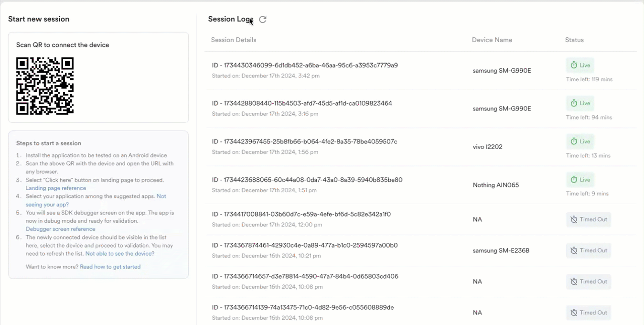This screenshot has width=644, height=325.
Task: Click the Session Details column header
Action: [x=234, y=40]
